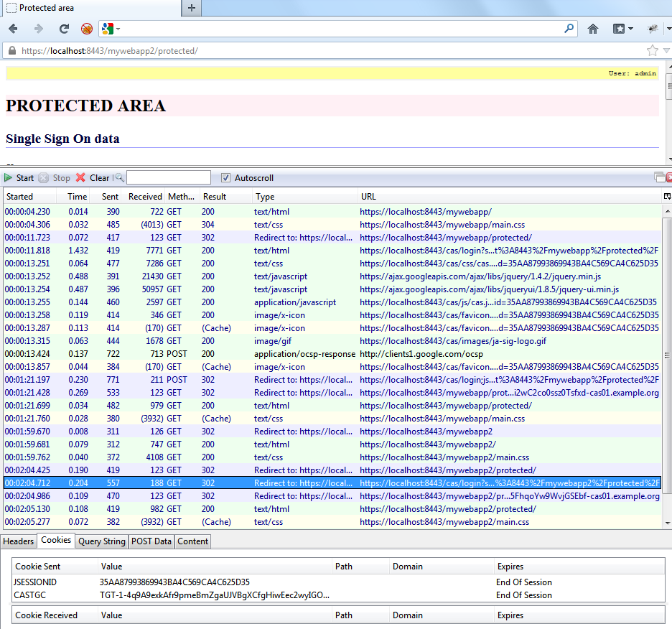
Task: Reload the current page
Action: (64, 29)
